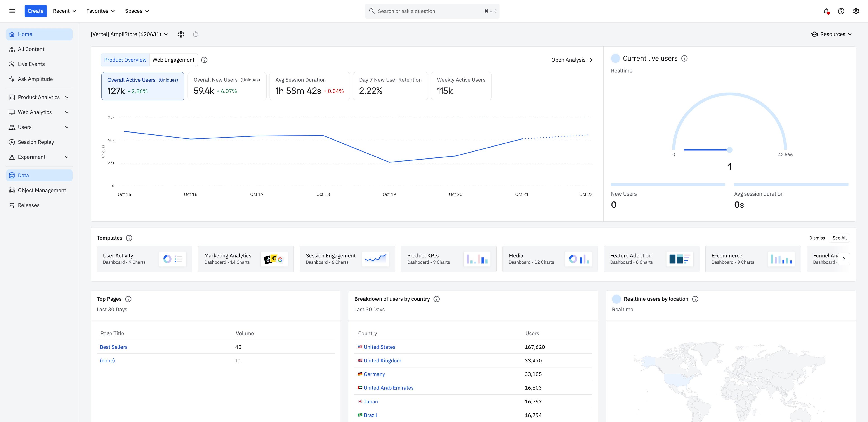The height and width of the screenshot is (422, 868).
Task: Open the Resources dropdown
Action: tap(832, 34)
